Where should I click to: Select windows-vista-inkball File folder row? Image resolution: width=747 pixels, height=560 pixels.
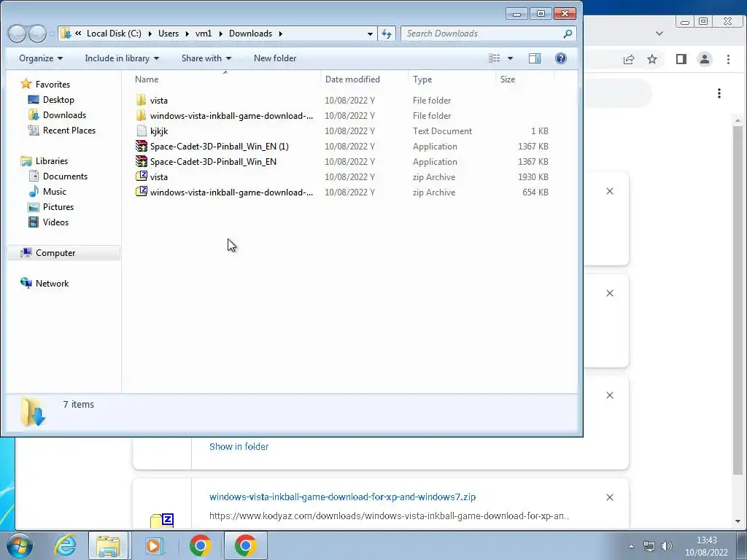(x=342, y=116)
